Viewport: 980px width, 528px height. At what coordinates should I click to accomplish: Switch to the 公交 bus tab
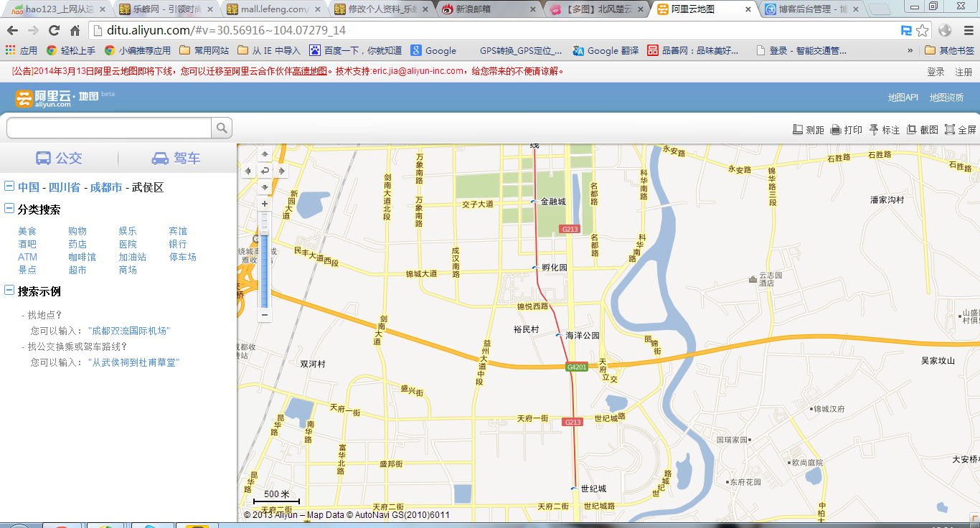click(60, 158)
